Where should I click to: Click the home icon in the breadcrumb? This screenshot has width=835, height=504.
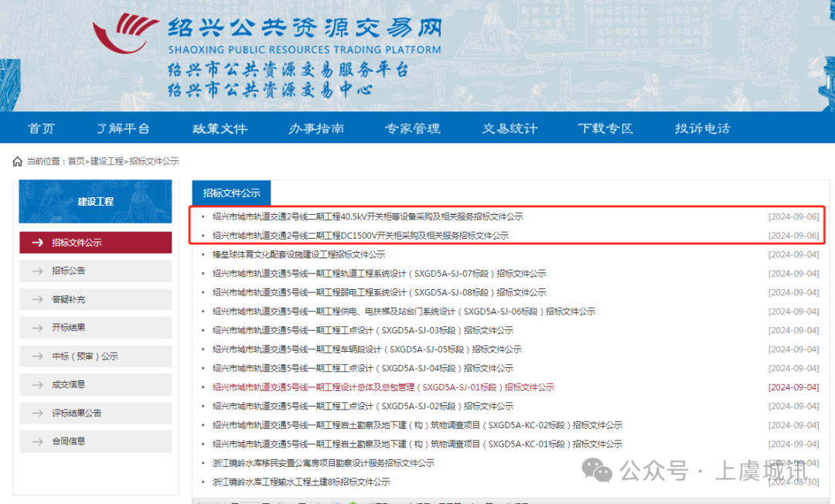coord(17,161)
